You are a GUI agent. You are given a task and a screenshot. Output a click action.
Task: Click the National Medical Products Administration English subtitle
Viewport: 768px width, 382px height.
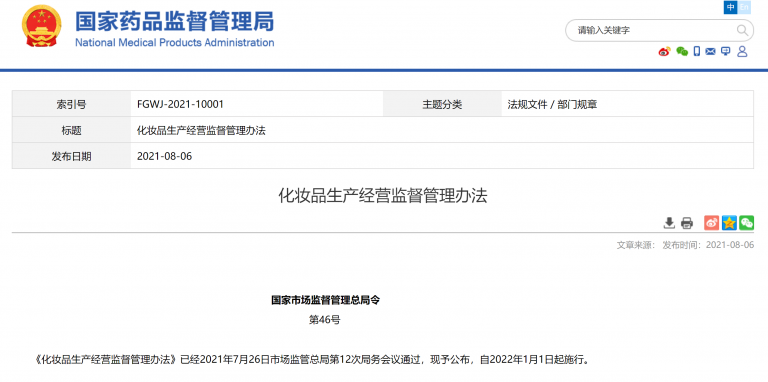[174, 42]
